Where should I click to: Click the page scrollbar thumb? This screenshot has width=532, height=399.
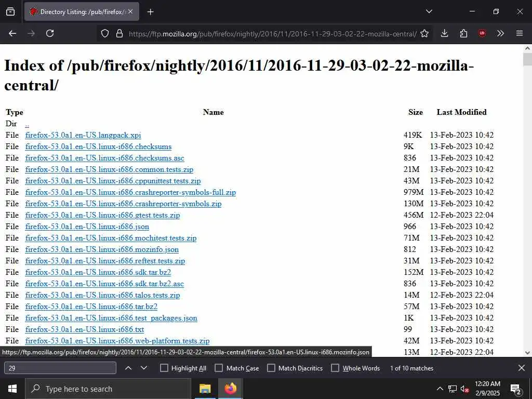pyautogui.click(x=528, y=59)
